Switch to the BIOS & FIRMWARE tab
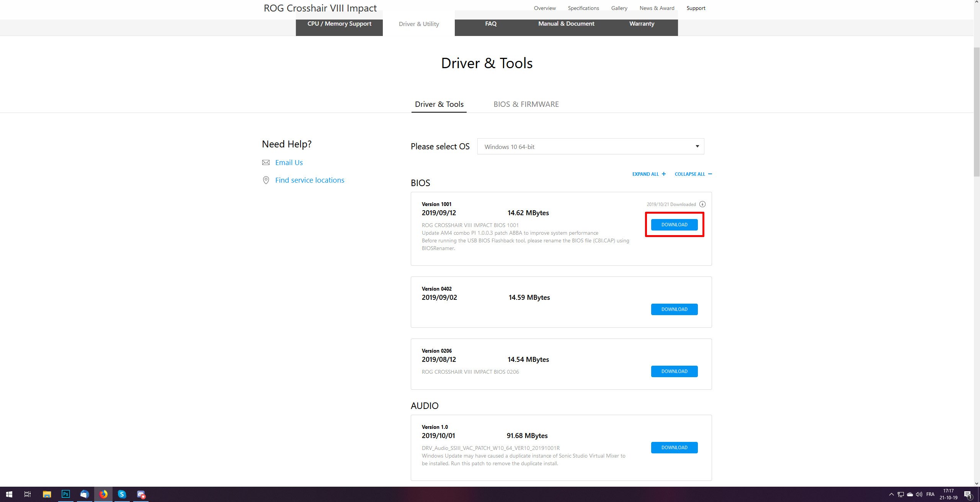The image size is (980, 502). coord(526,104)
